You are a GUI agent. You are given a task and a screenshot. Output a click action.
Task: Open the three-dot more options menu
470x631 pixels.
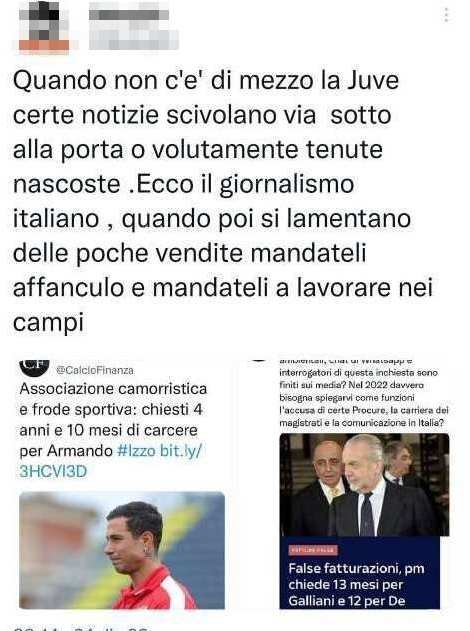(x=446, y=14)
